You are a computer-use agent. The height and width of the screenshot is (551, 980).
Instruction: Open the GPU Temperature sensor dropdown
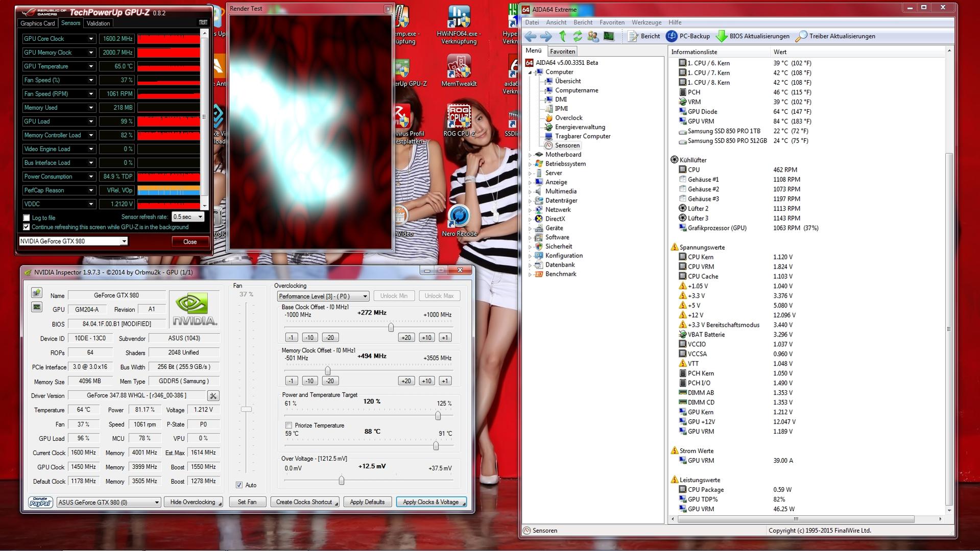(91, 66)
